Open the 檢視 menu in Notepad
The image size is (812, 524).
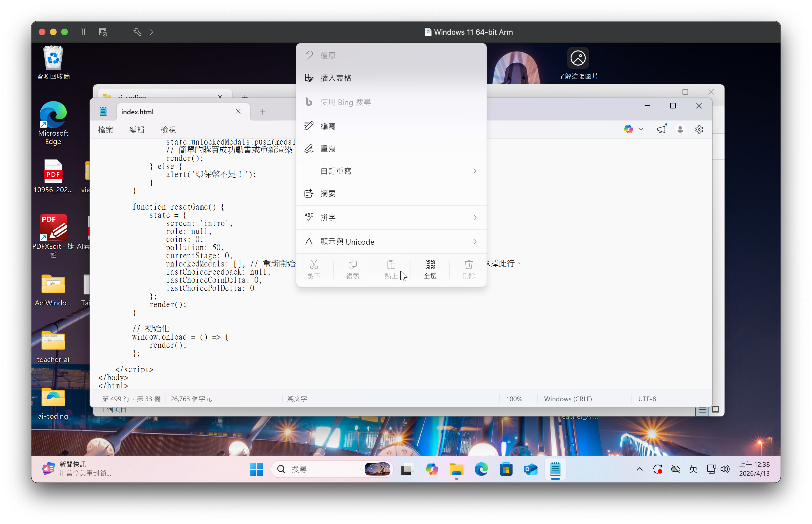click(x=168, y=130)
